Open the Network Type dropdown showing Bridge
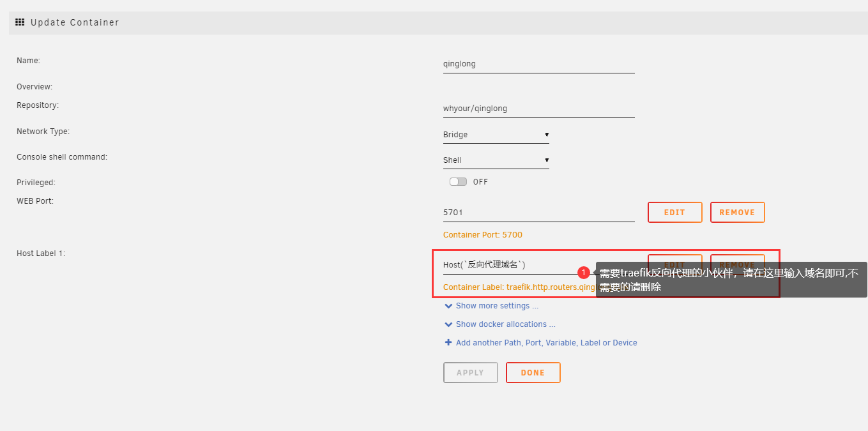This screenshot has height=431, width=868. [x=496, y=135]
